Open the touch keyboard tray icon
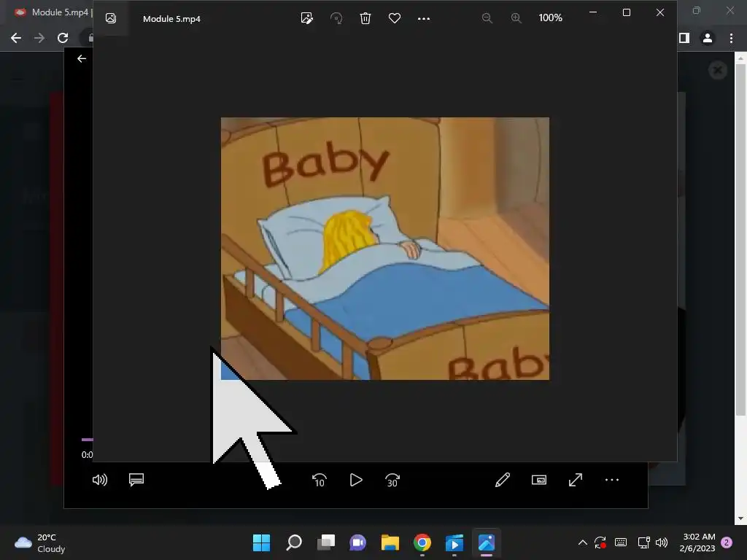This screenshot has height=560, width=747. pos(621,542)
